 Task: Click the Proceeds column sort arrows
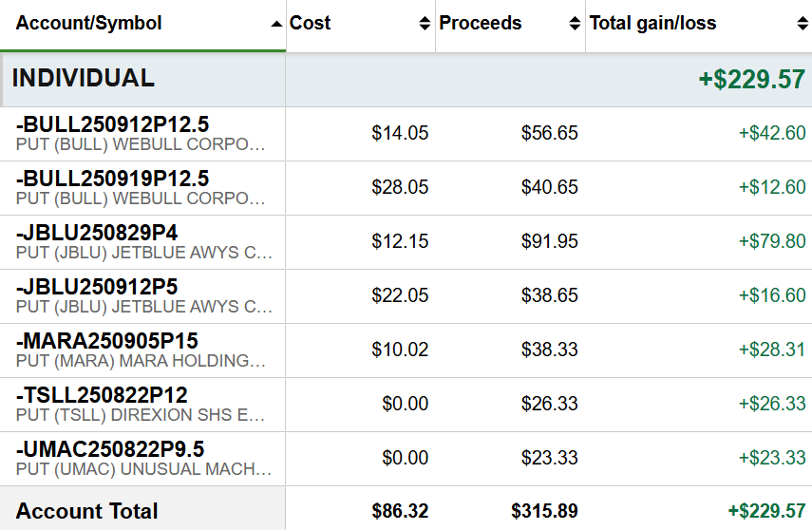[x=575, y=24]
